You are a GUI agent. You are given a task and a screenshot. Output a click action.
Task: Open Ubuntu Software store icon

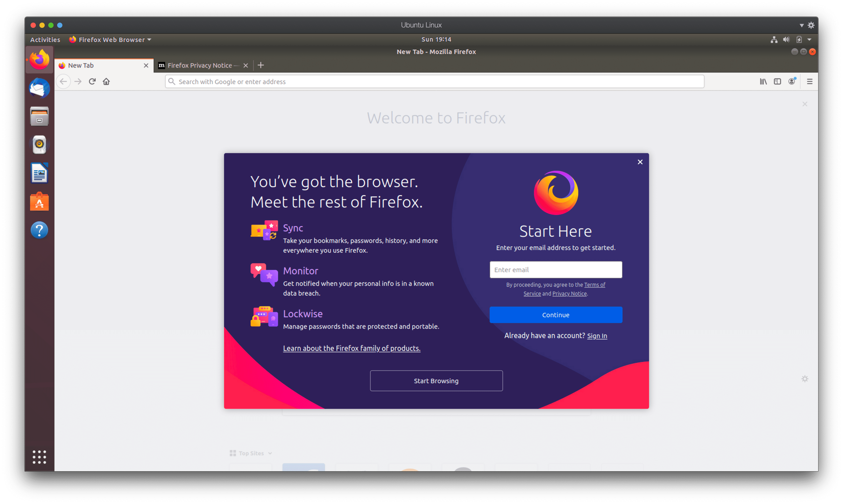coord(39,202)
